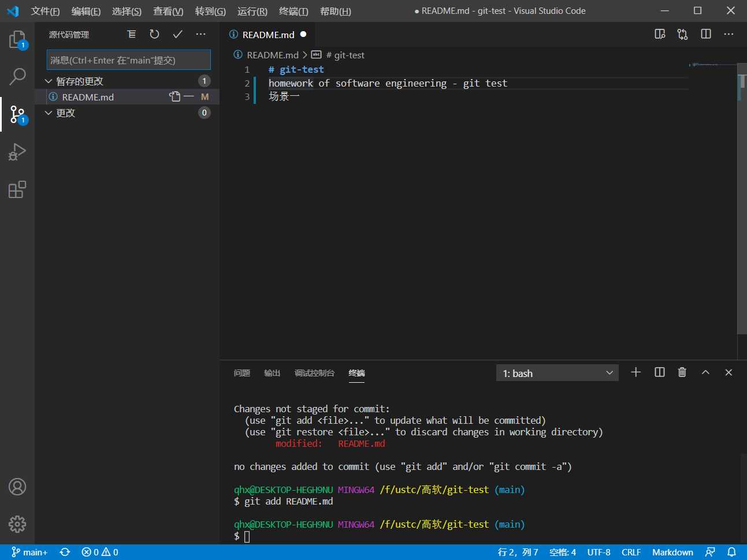The height and width of the screenshot is (560, 747).
Task: Select staged file README.md in list
Action: pyautogui.click(x=127, y=96)
